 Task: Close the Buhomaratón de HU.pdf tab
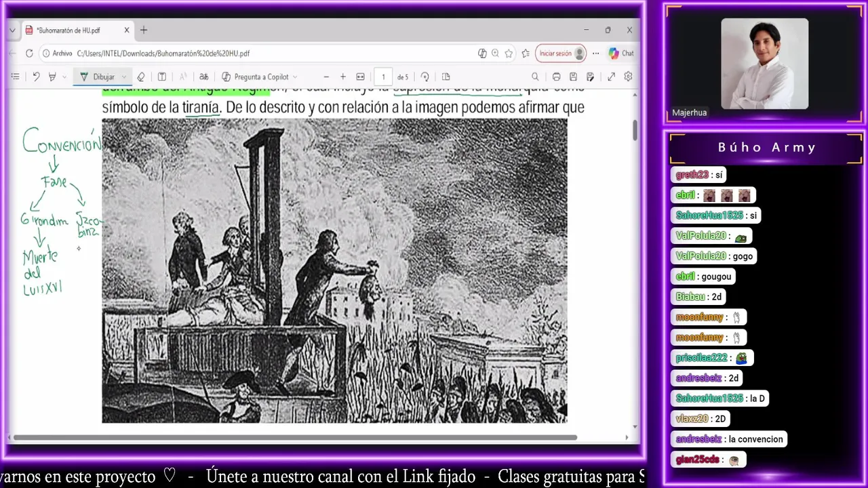point(126,30)
